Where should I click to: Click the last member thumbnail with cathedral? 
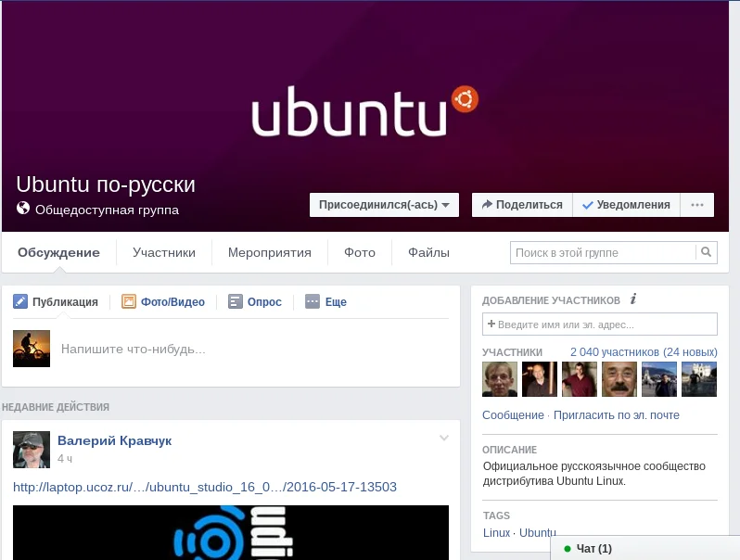tap(699, 379)
